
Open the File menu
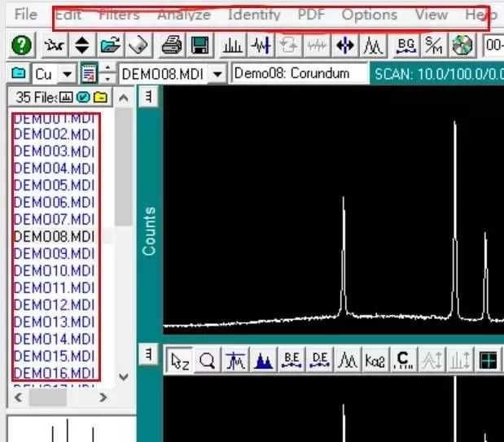[26, 15]
